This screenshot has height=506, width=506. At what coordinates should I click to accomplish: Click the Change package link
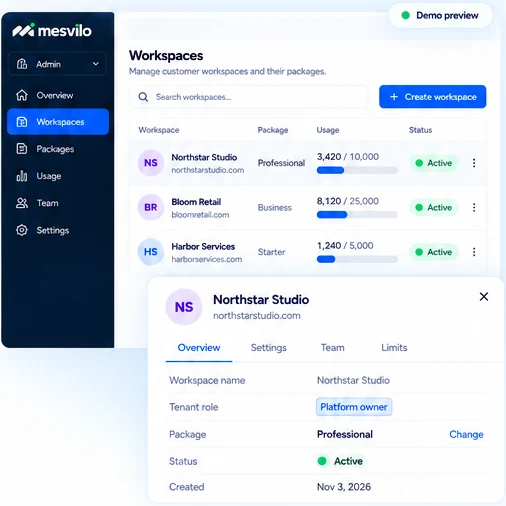(x=466, y=434)
